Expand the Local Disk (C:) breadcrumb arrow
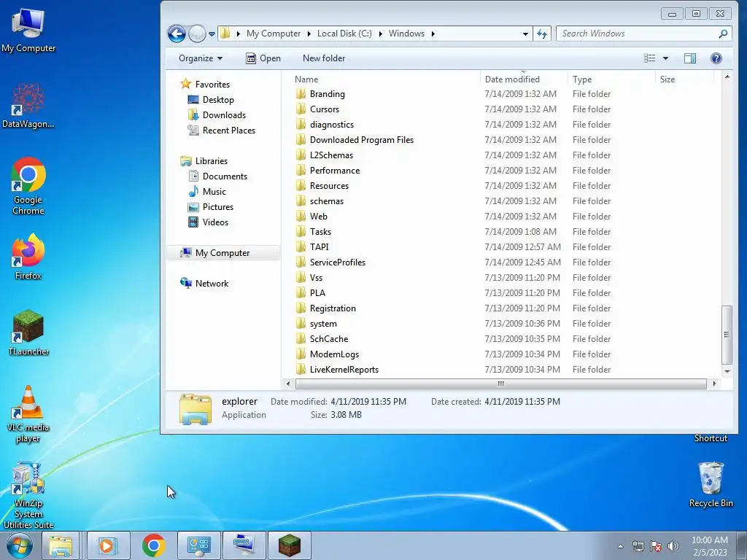747x560 pixels. [380, 34]
